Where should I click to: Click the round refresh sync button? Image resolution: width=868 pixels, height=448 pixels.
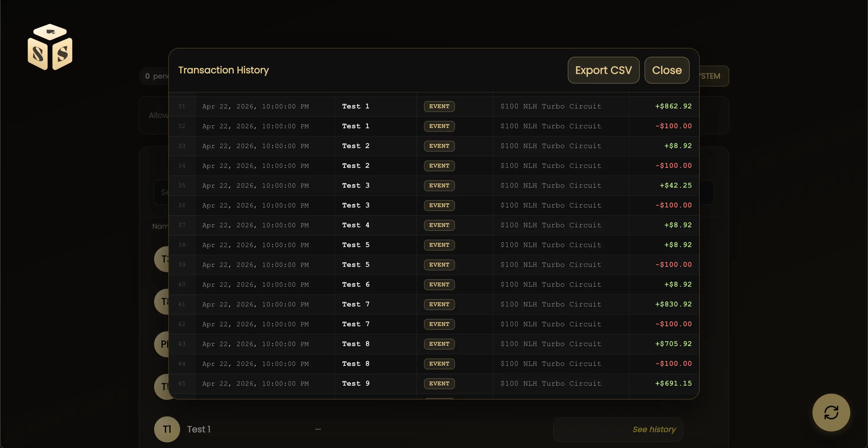[831, 412]
